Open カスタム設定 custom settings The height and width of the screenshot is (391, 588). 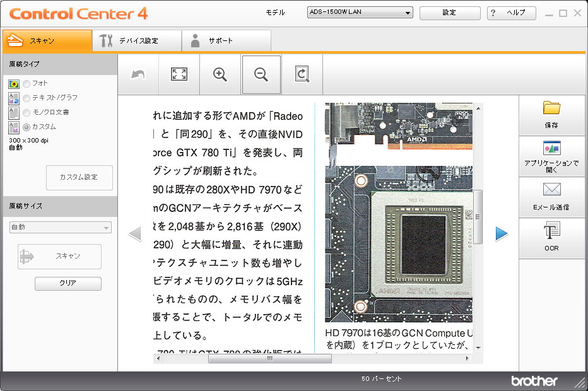(x=79, y=178)
